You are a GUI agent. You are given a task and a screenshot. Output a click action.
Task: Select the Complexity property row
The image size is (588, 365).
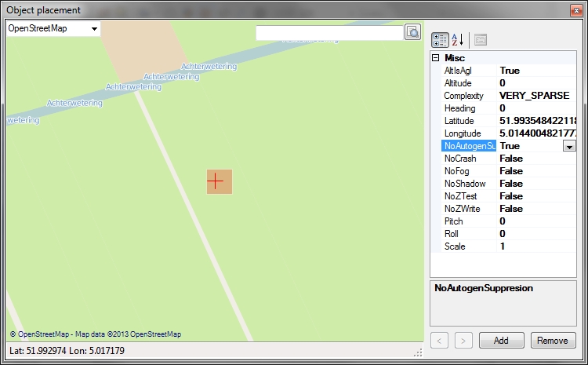(464, 96)
